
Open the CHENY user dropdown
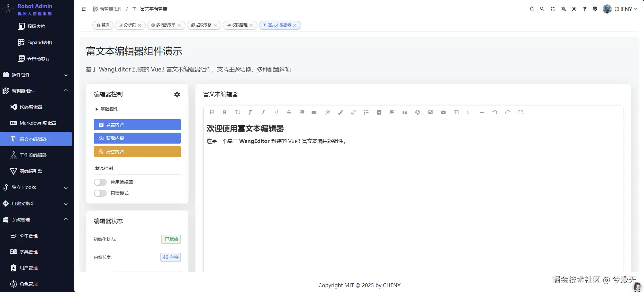pos(621,9)
